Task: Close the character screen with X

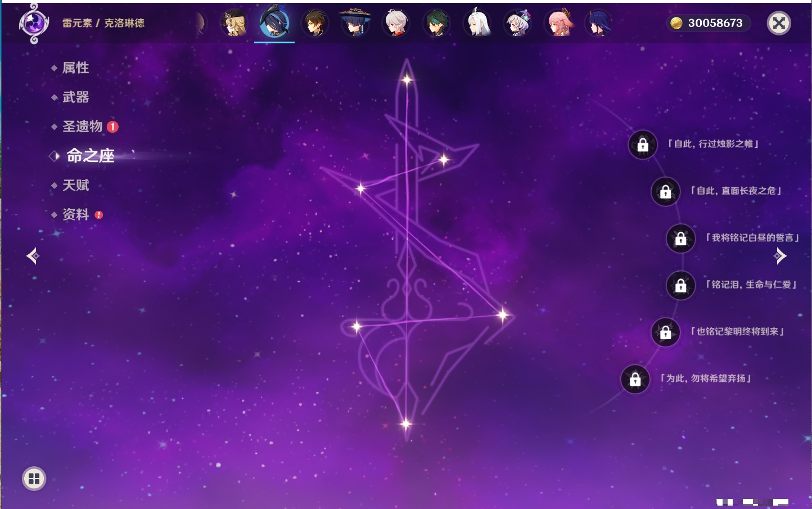Action: (779, 23)
